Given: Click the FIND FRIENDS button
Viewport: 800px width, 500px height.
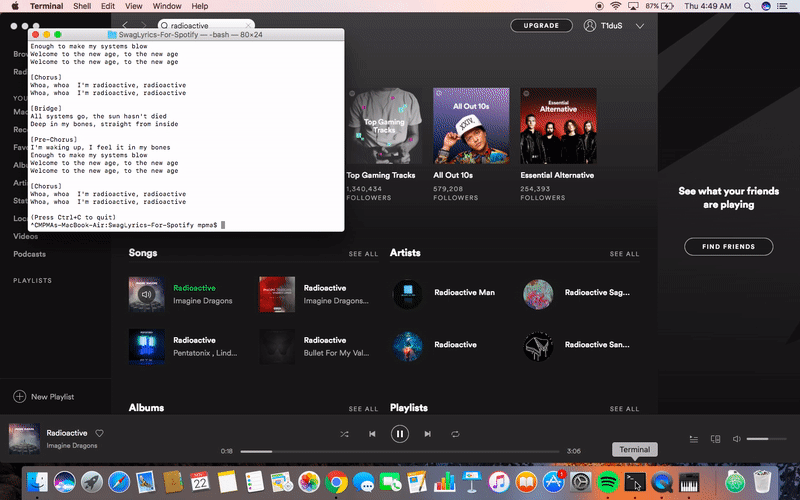Looking at the screenshot, I should [x=729, y=247].
